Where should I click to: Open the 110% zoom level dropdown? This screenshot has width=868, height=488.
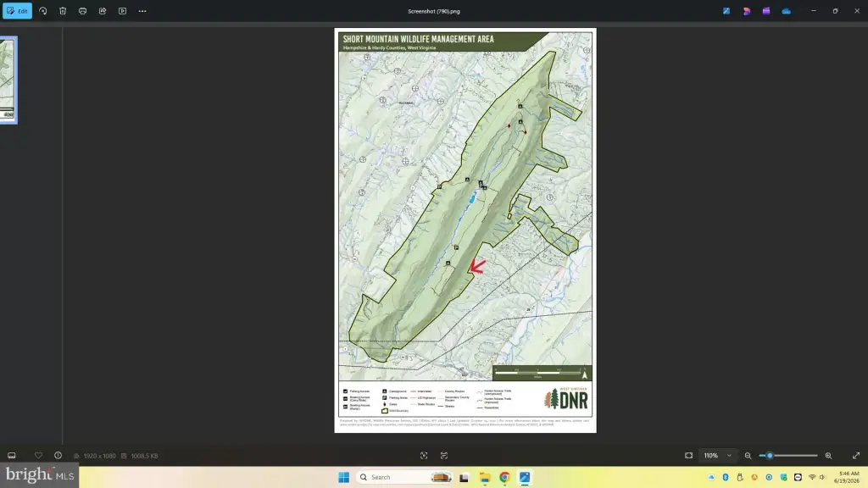coord(717,456)
